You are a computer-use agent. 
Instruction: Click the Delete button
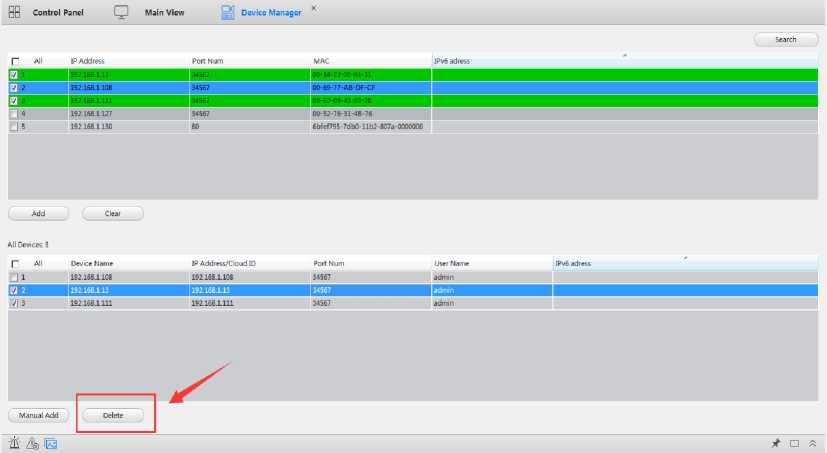point(113,414)
